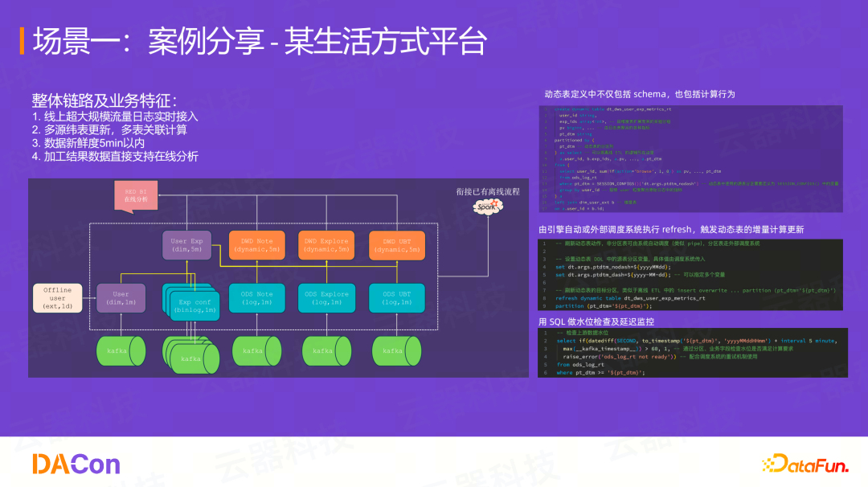The image size is (868, 487).
Task: Click the code line partition (pt_dtm='${pt_dtm}')
Action: click(x=604, y=306)
